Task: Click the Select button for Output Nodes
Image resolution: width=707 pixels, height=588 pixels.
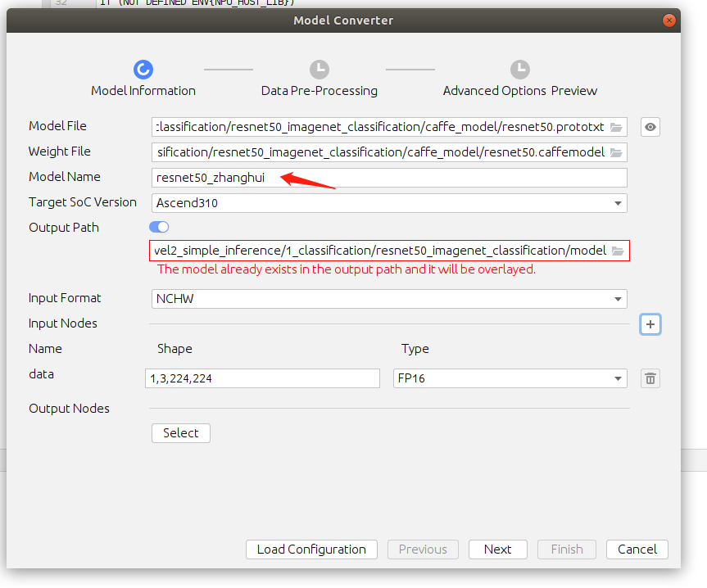Action: point(181,433)
